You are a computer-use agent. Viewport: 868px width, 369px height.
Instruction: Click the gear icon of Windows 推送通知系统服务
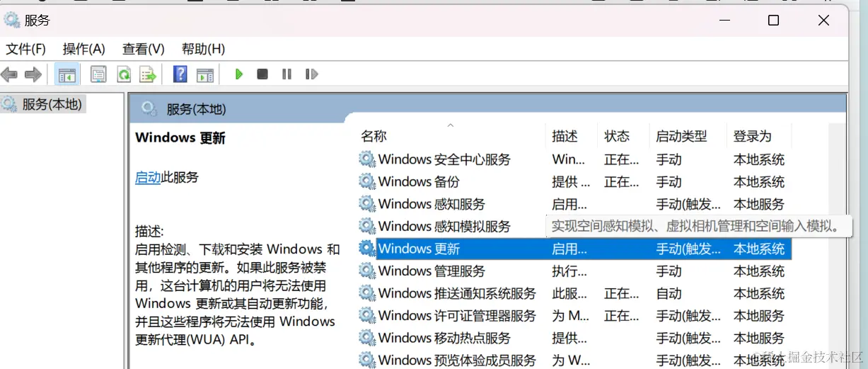tap(367, 293)
